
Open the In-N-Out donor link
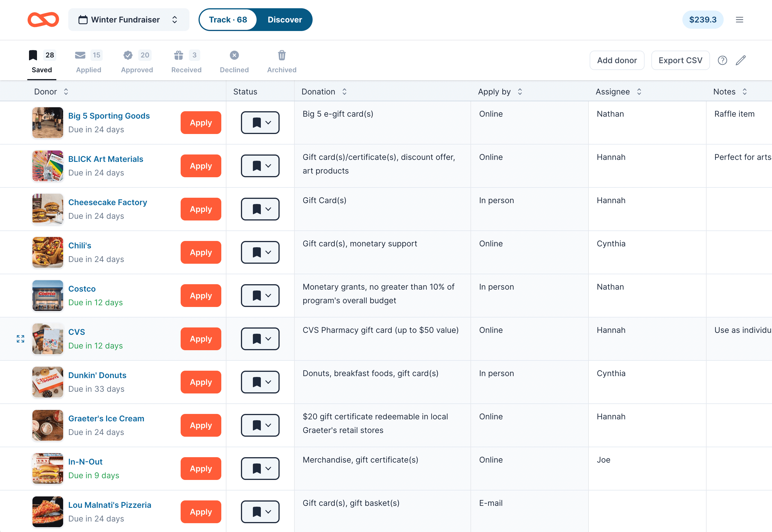coord(85,462)
